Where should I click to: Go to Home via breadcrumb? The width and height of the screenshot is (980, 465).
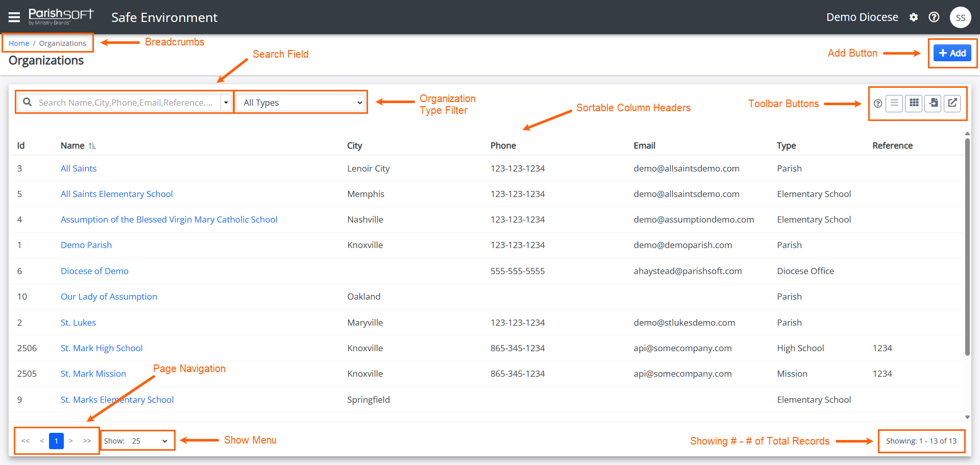point(19,43)
